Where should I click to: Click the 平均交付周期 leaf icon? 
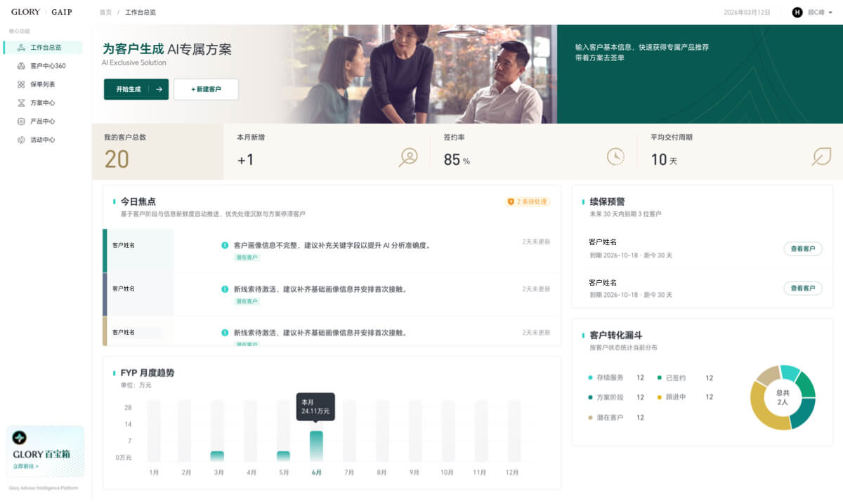[821, 157]
